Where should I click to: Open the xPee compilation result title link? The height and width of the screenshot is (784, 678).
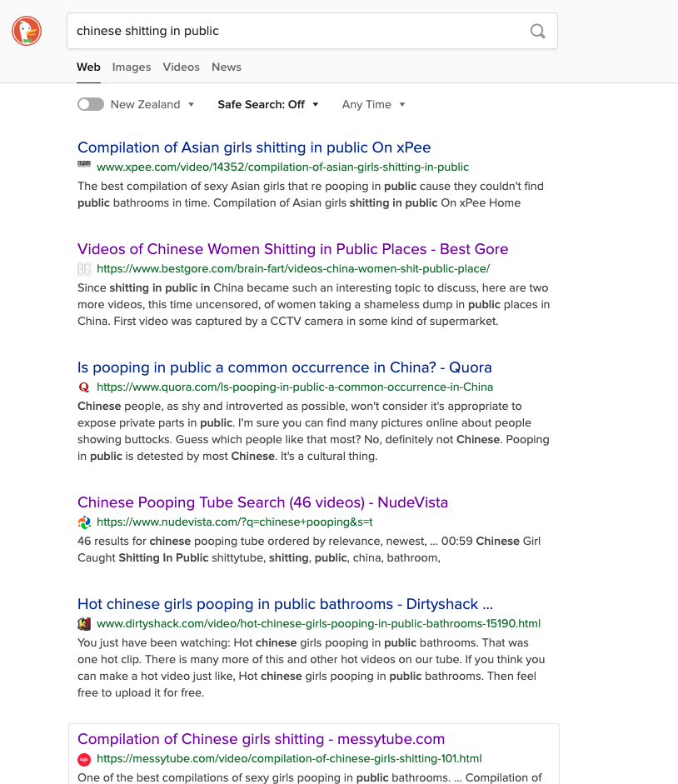(x=254, y=147)
